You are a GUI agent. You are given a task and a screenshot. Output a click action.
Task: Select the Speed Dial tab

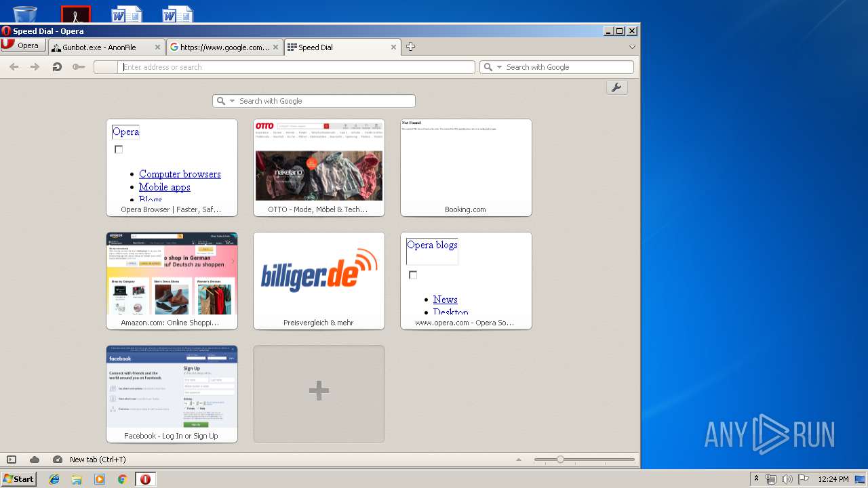click(342, 47)
